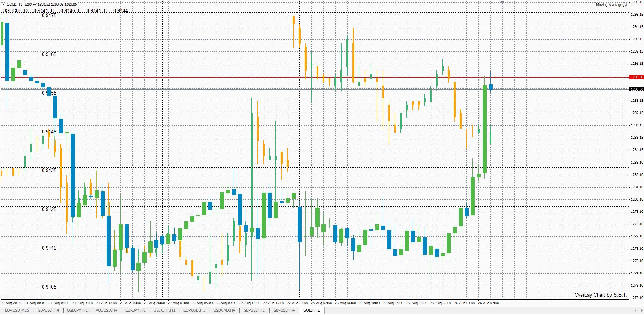644x315 pixels.
Task: Open the GBPUSD,H4 tab next to GOLD,H1
Action: tap(284, 310)
